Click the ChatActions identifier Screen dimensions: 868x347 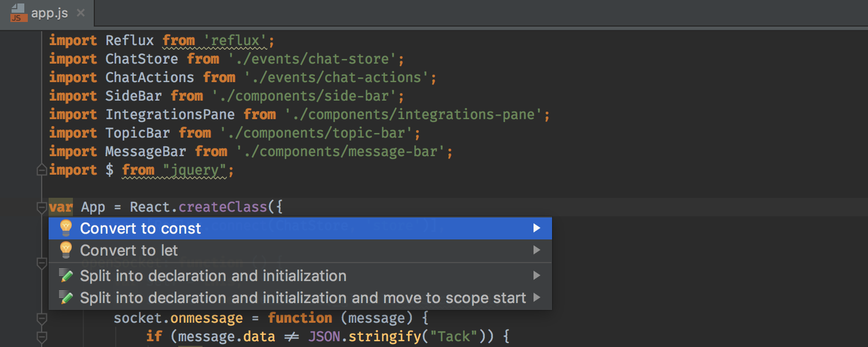pos(150,77)
